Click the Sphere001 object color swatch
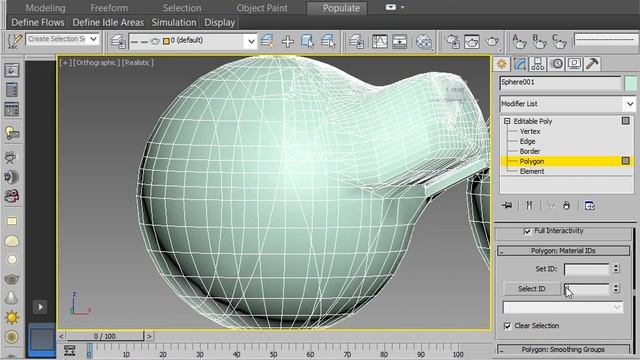The image size is (640, 360). [631, 83]
